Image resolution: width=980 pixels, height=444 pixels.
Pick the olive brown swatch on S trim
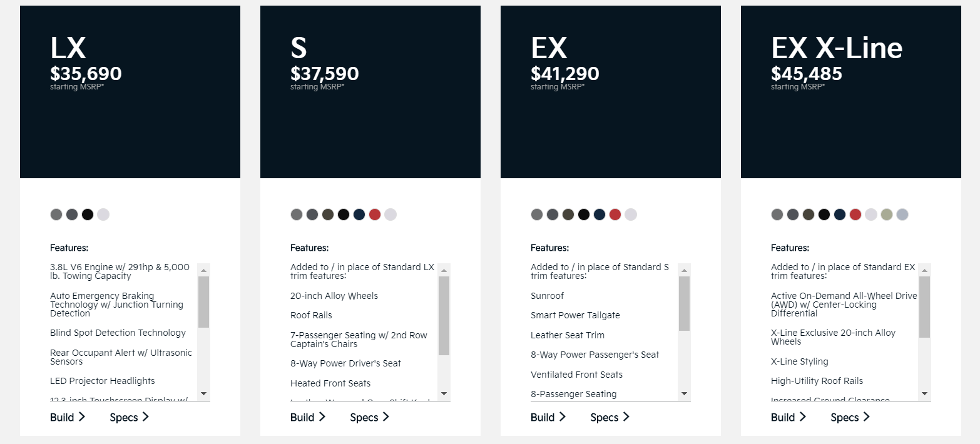pos(328,214)
